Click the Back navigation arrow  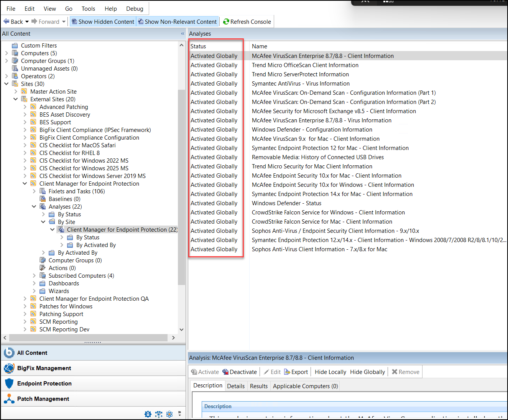6,21
